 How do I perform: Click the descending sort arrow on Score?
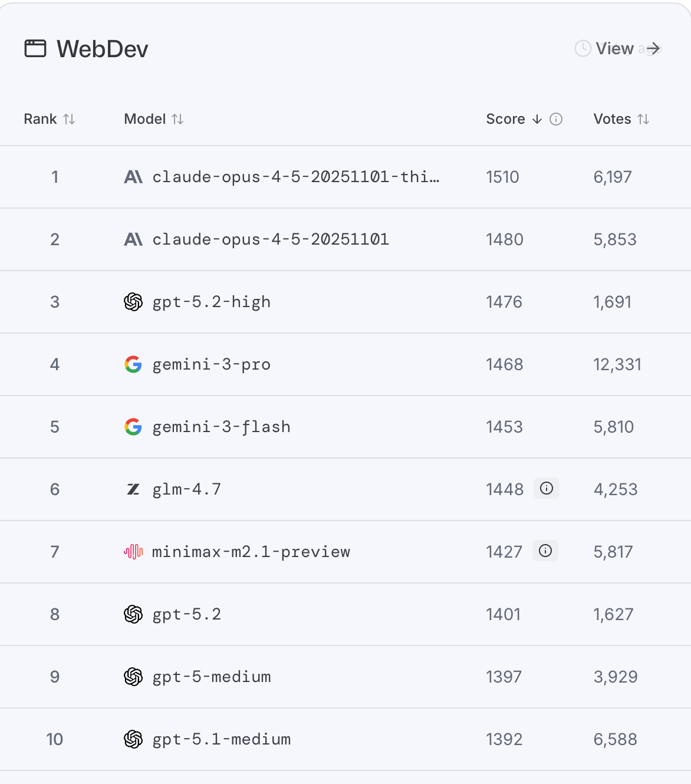(537, 119)
